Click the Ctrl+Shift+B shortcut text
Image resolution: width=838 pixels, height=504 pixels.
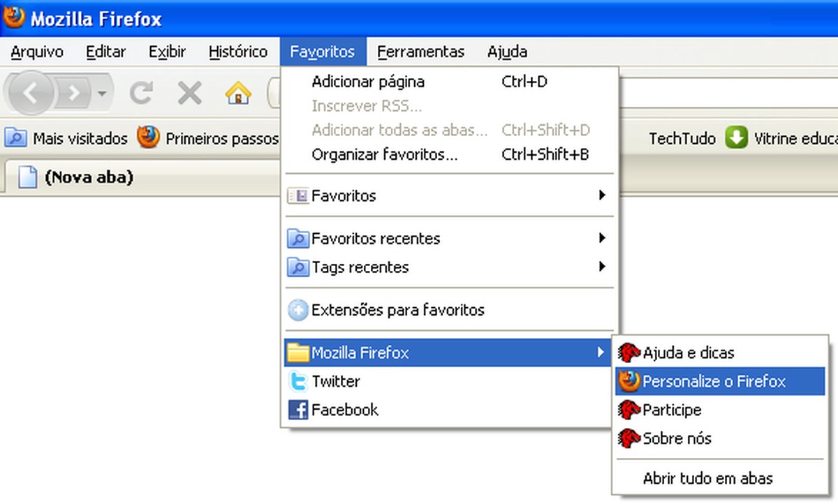(x=545, y=154)
